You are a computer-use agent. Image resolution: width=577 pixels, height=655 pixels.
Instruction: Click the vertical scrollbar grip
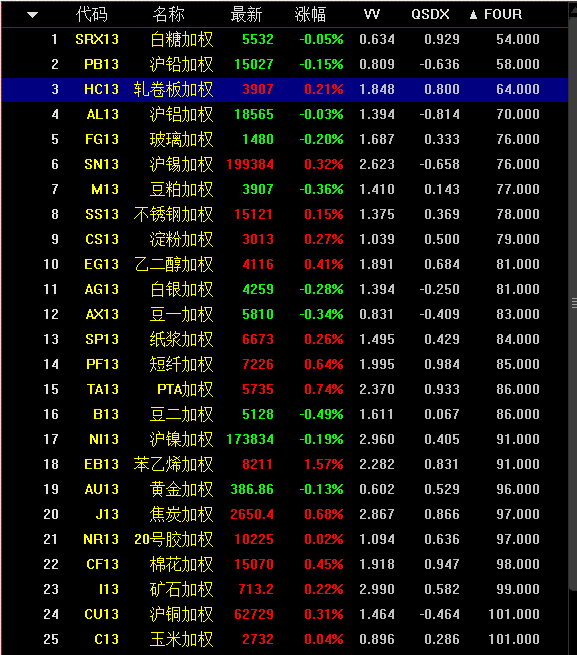point(574,303)
